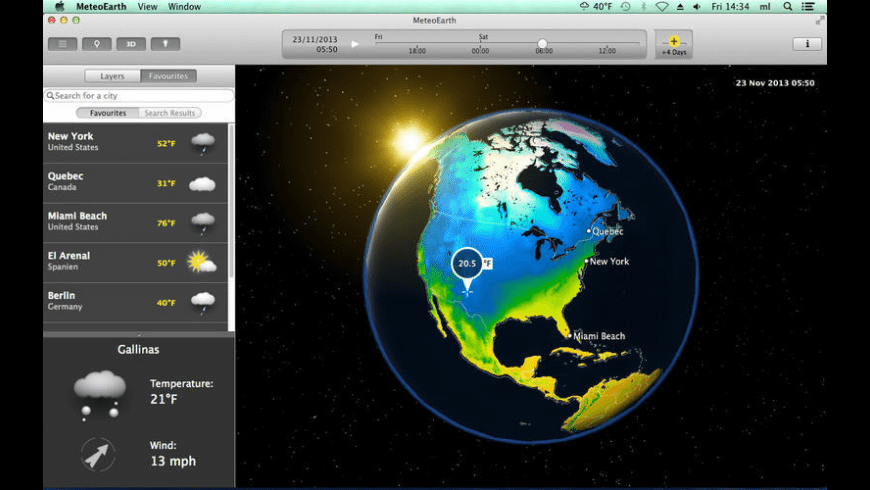Click the 31°F temperature for Quebec

(166, 184)
